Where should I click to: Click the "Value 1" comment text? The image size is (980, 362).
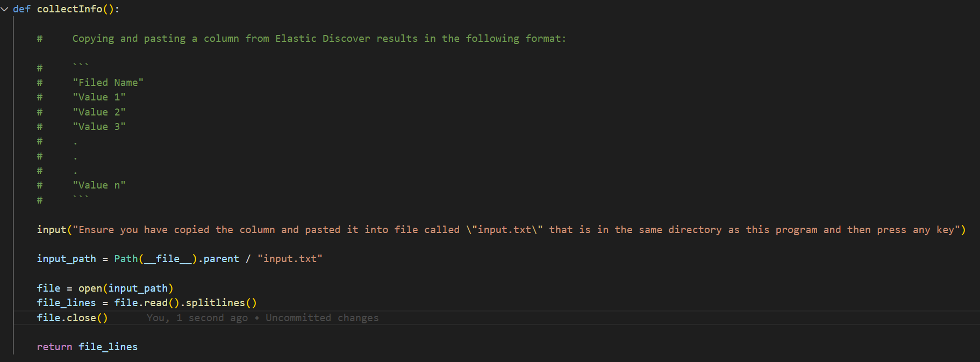click(x=99, y=97)
